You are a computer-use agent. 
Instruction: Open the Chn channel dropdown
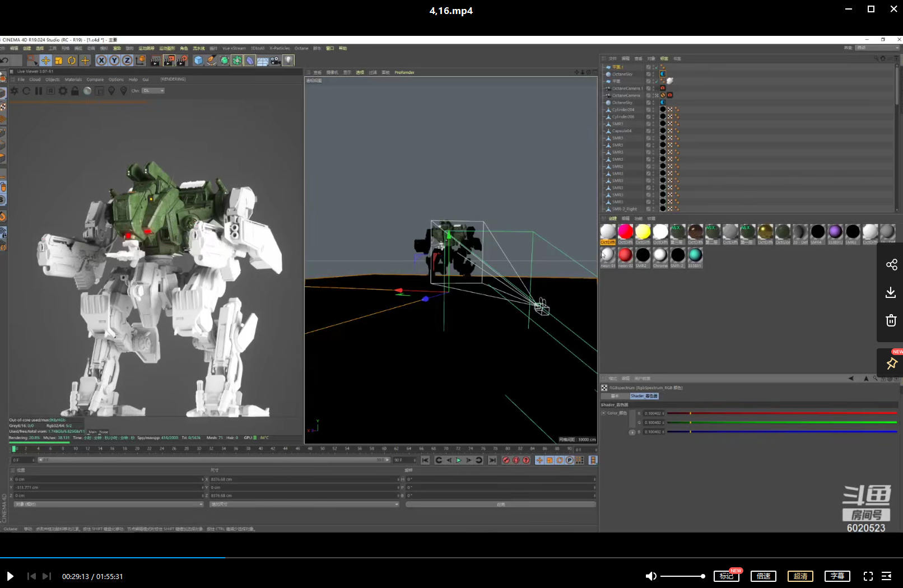(153, 91)
